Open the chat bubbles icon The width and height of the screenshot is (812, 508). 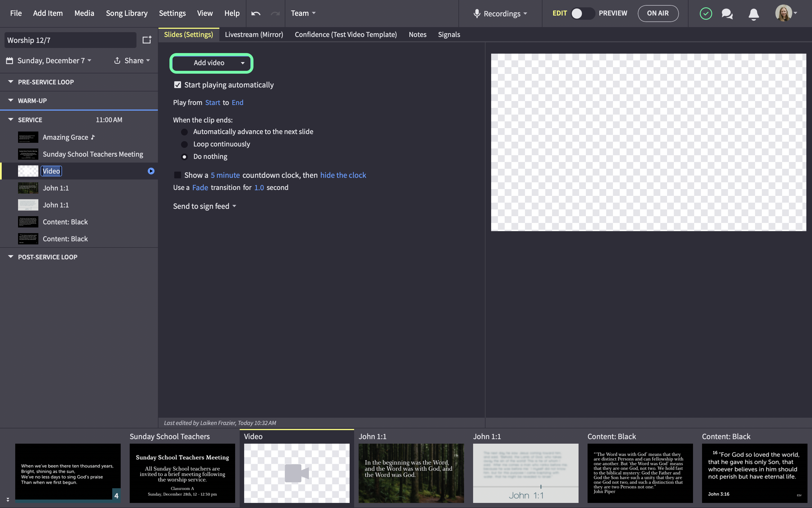(727, 14)
